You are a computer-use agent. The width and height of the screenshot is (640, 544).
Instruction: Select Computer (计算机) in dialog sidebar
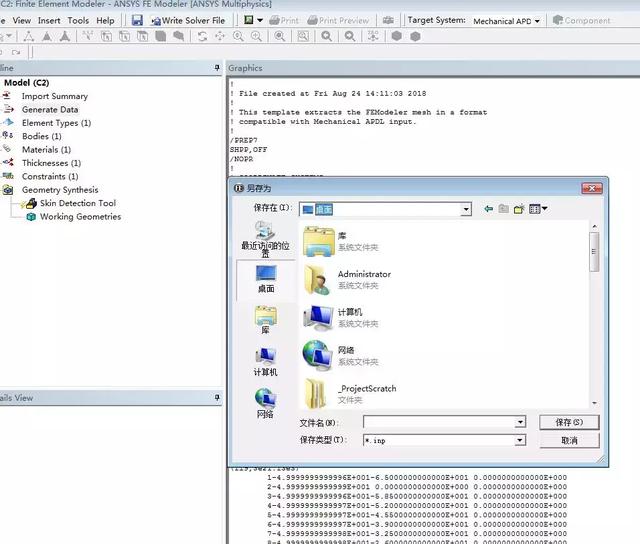[265, 362]
